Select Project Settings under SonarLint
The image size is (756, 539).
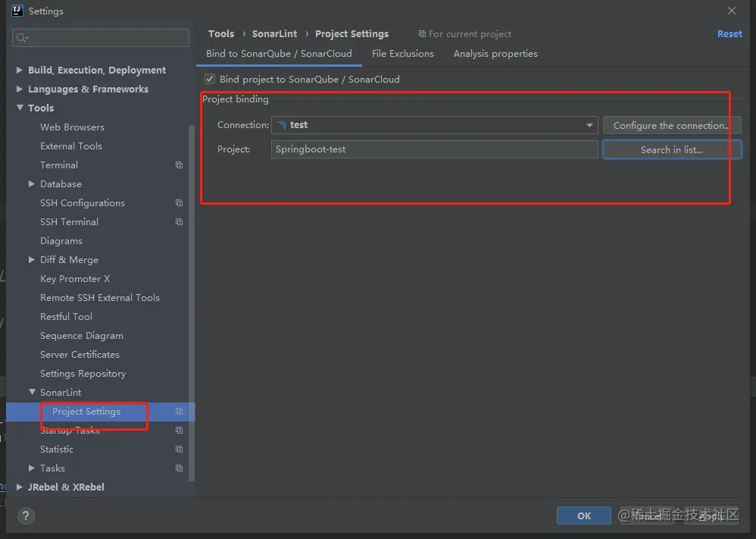click(86, 412)
